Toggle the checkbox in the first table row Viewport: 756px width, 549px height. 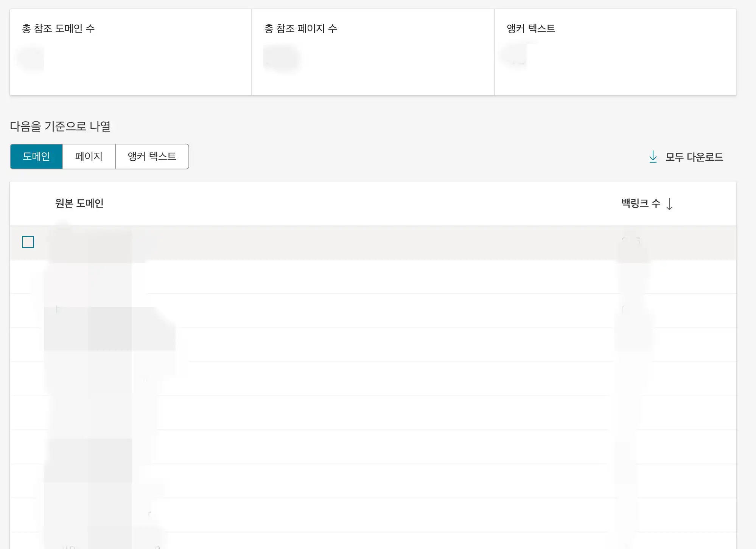(x=27, y=242)
